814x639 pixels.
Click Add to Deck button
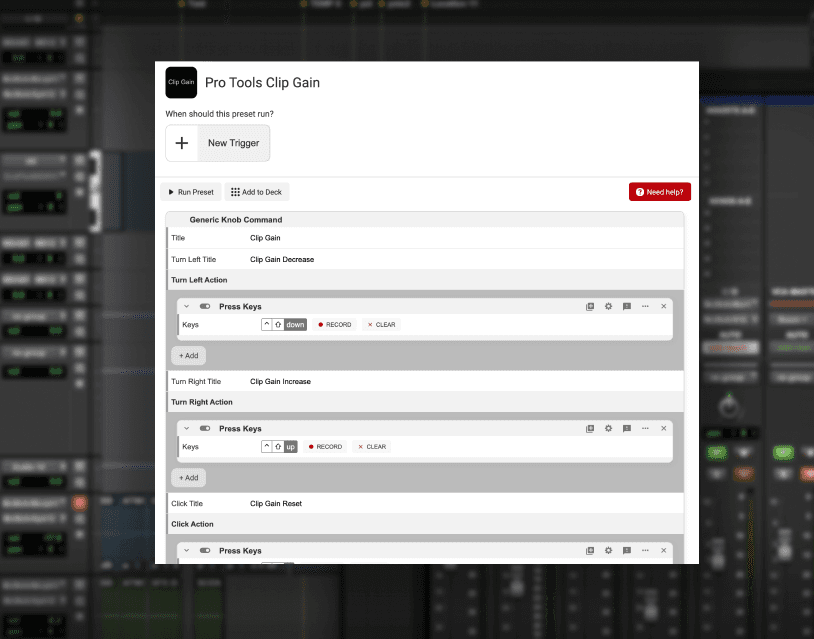tap(256, 192)
